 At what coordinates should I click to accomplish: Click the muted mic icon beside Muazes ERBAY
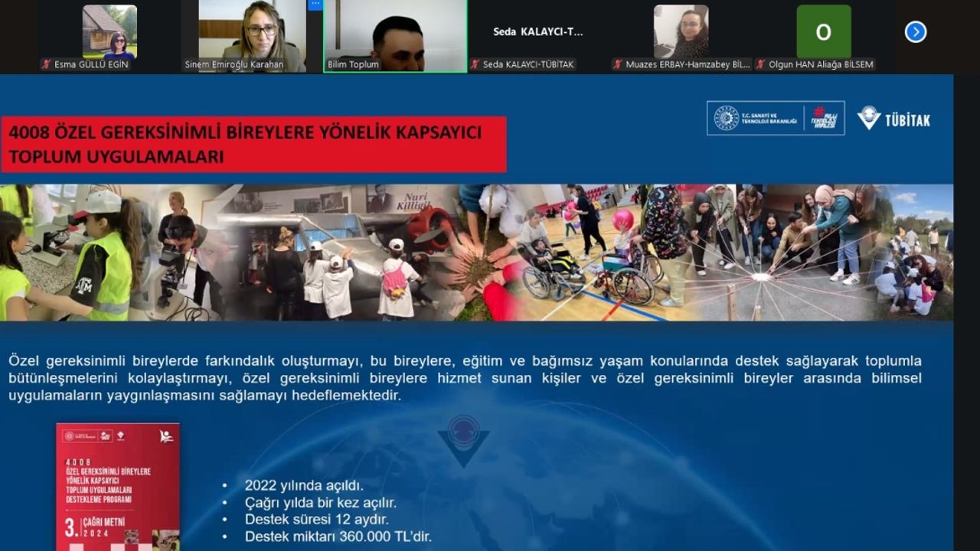[x=618, y=65]
